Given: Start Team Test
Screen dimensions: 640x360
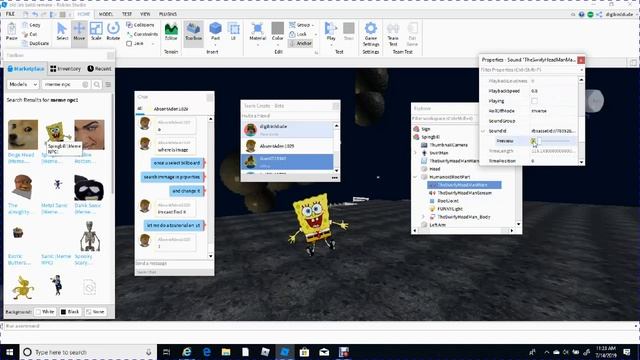Looking at the screenshot, I should [393, 34].
